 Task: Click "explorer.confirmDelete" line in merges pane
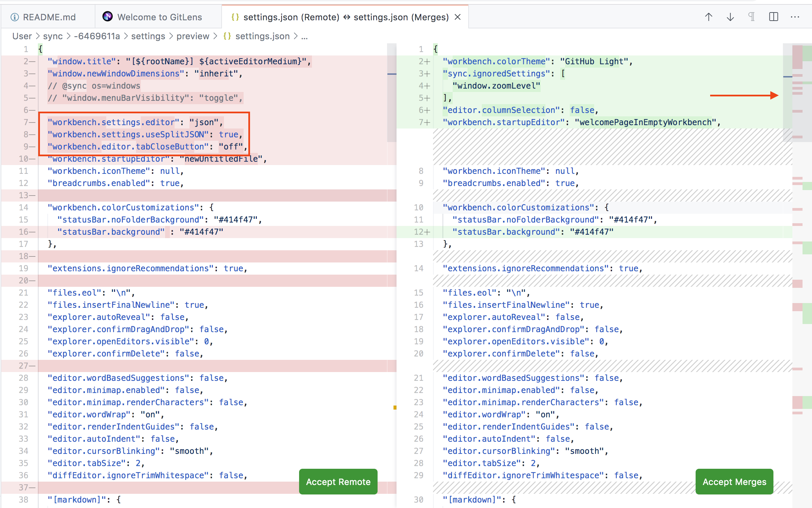(x=521, y=353)
